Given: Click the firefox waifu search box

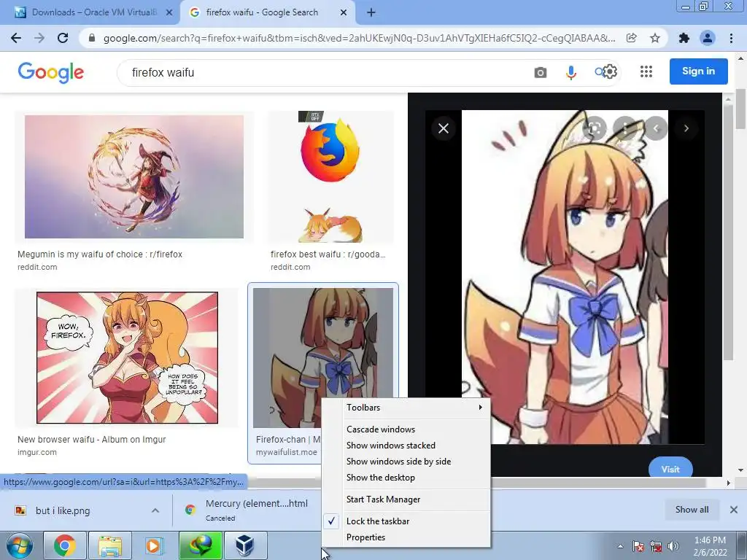Looking at the screenshot, I should [324, 72].
